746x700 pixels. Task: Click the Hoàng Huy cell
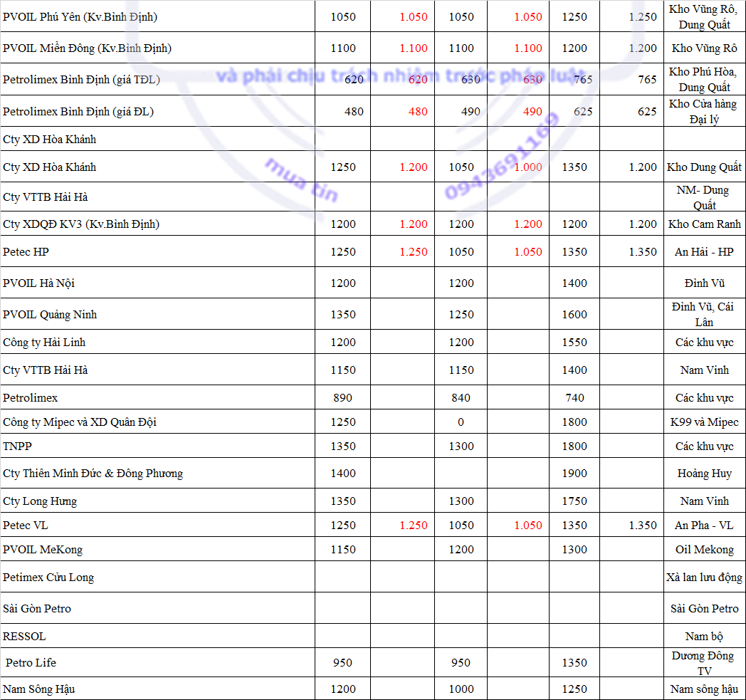pyautogui.click(x=704, y=473)
